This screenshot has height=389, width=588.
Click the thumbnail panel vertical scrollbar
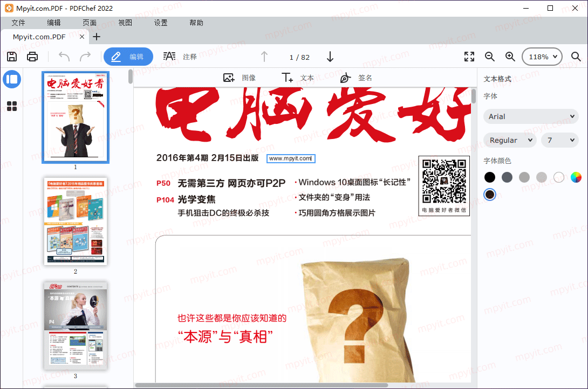[131, 77]
